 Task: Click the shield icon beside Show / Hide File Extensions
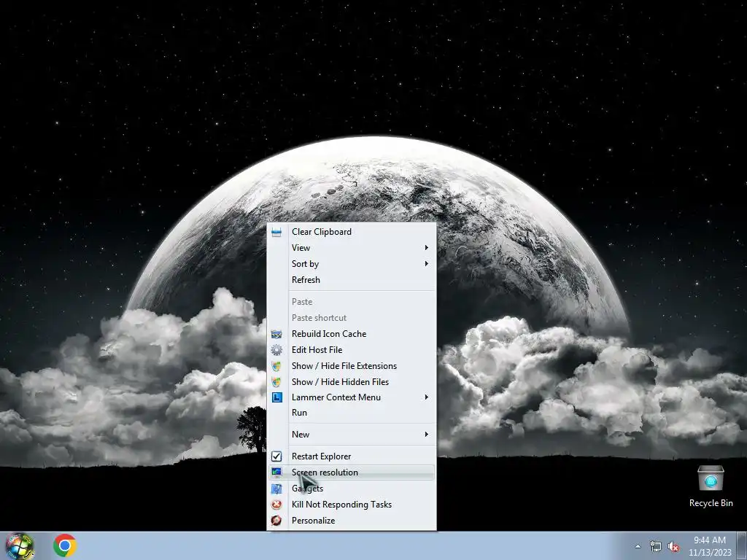276,366
